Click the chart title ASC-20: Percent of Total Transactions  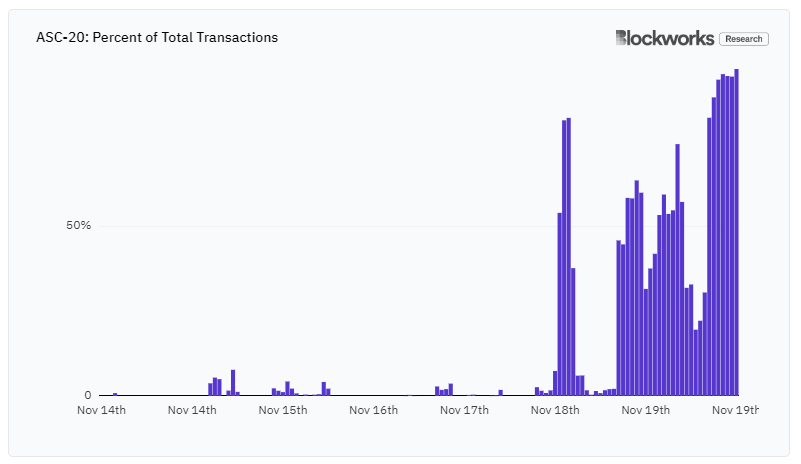coord(157,37)
